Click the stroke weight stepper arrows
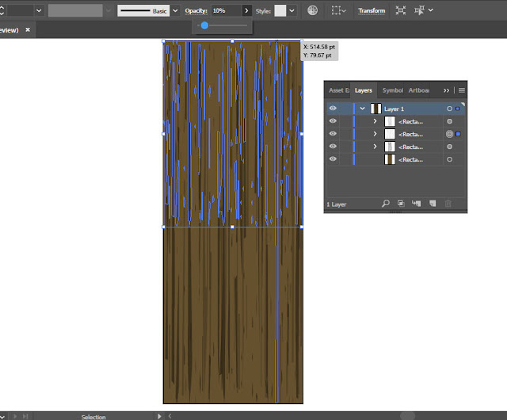 coord(2,10)
